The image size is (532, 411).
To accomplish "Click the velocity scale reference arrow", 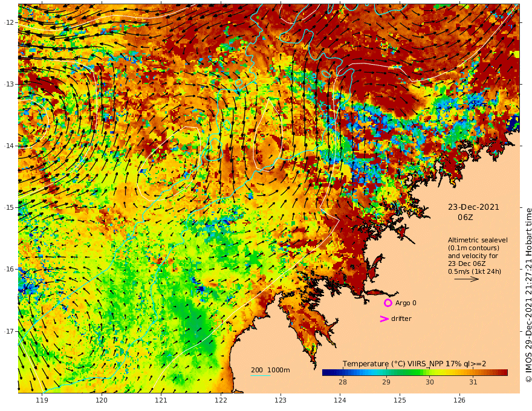I will (467, 279).
